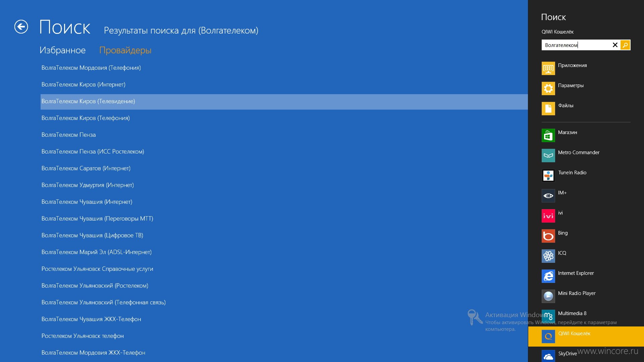Search in the Bing app
This screenshot has height=362, width=644.
pyautogui.click(x=586, y=236)
